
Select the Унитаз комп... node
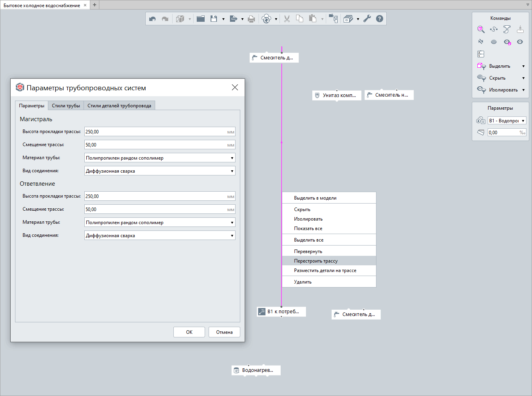point(337,95)
